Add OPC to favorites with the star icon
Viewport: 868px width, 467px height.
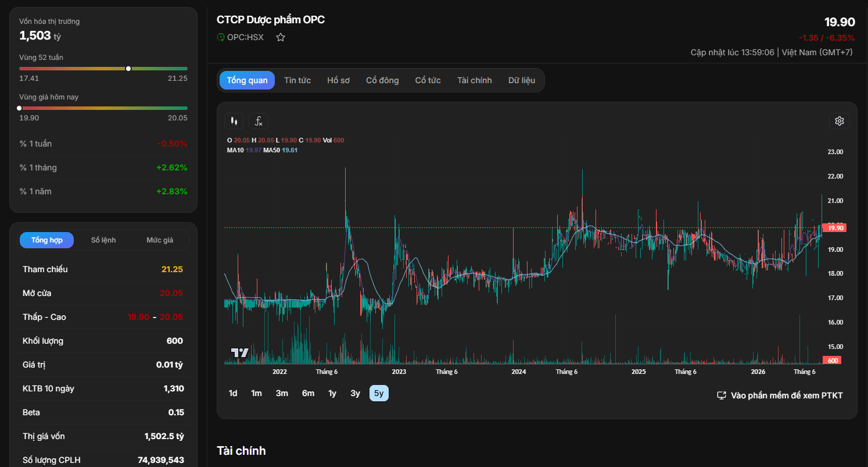pos(281,37)
